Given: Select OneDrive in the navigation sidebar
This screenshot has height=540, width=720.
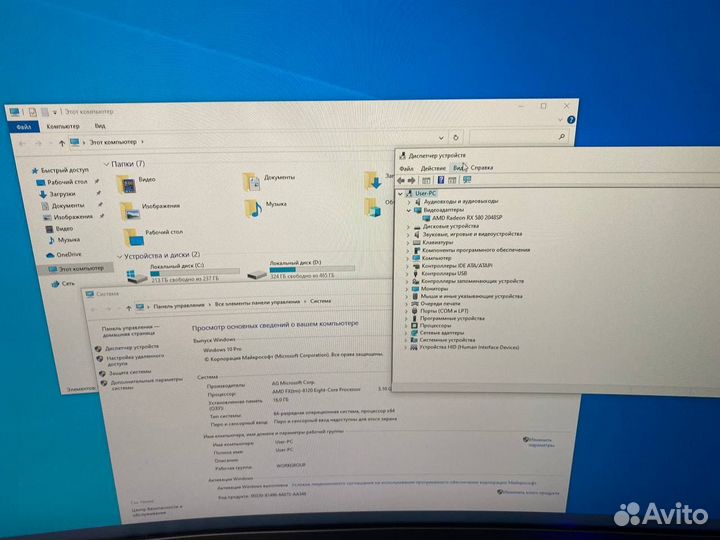Looking at the screenshot, I should (x=69, y=254).
